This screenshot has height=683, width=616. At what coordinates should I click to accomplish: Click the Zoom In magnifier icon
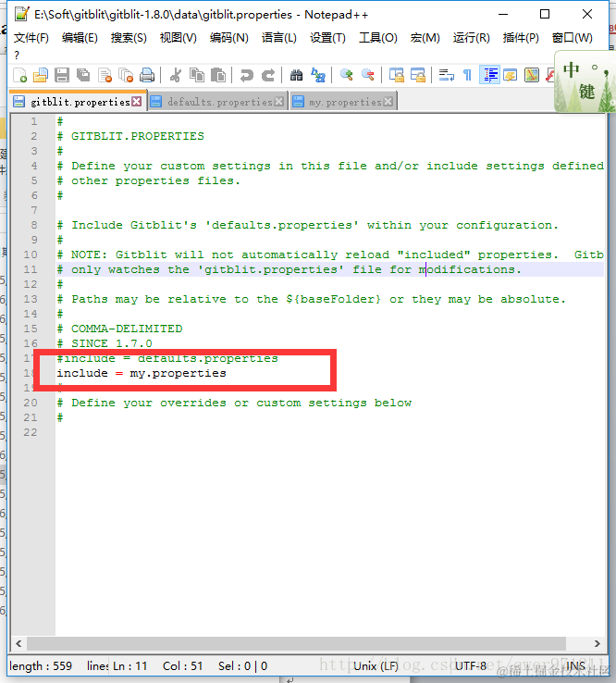coord(347,75)
